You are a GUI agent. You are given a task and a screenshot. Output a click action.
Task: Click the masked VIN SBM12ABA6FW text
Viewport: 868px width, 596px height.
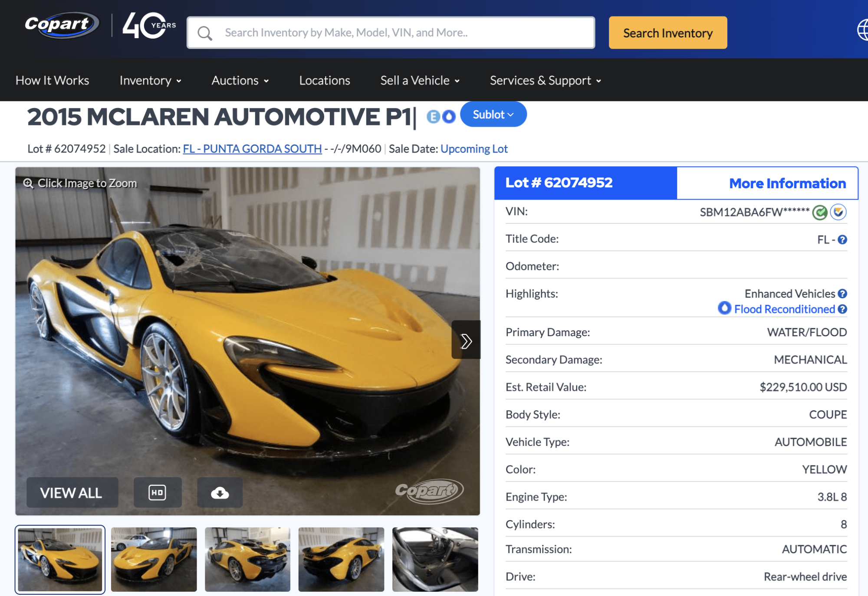[x=754, y=212]
